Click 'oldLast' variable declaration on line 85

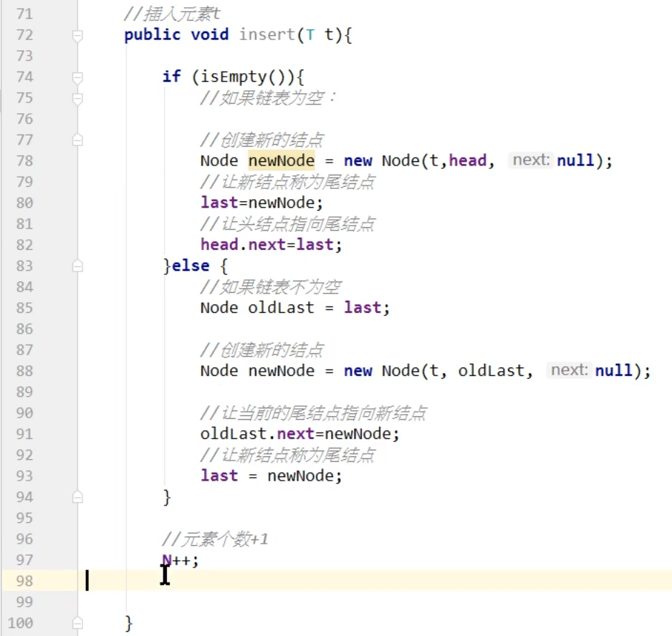281,308
